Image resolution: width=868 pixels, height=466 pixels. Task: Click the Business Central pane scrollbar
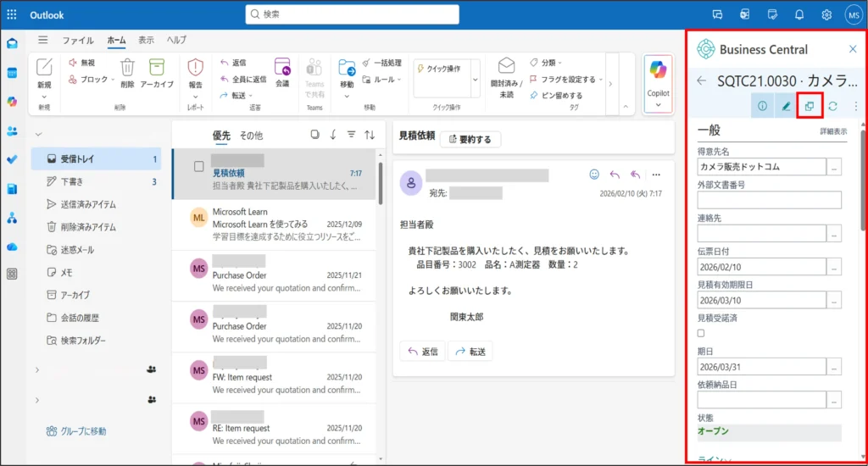coord(863,169)
